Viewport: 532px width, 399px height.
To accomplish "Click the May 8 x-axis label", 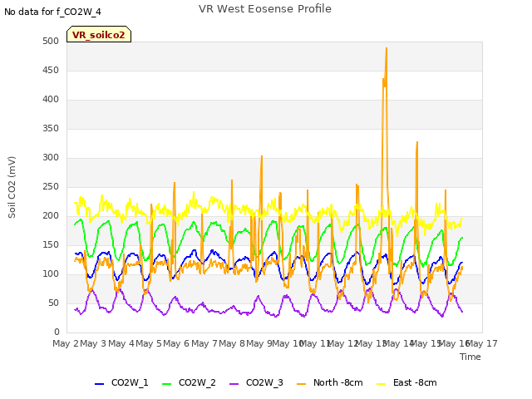I will (232, 343).
